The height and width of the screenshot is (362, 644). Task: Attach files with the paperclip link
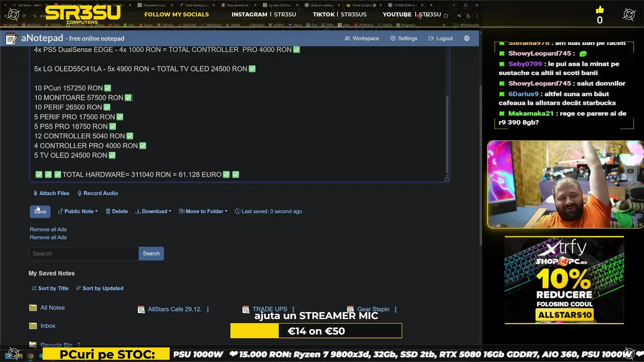(51, 193)
